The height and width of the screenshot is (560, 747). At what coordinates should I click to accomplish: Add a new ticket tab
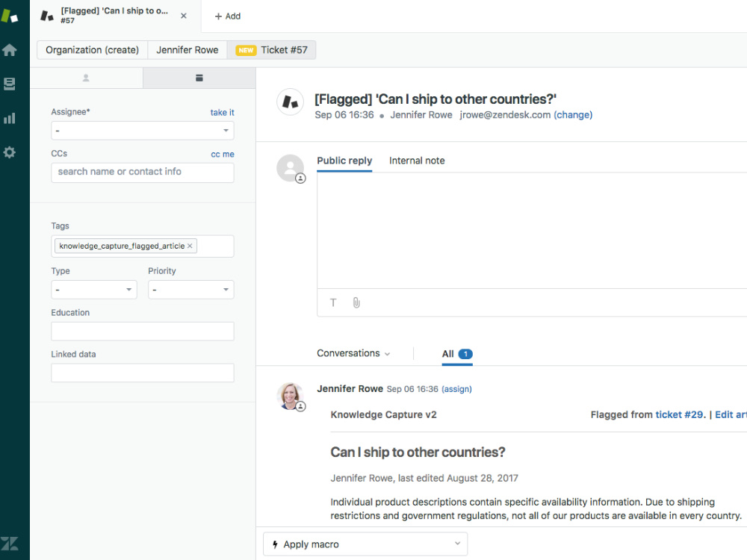228,16
